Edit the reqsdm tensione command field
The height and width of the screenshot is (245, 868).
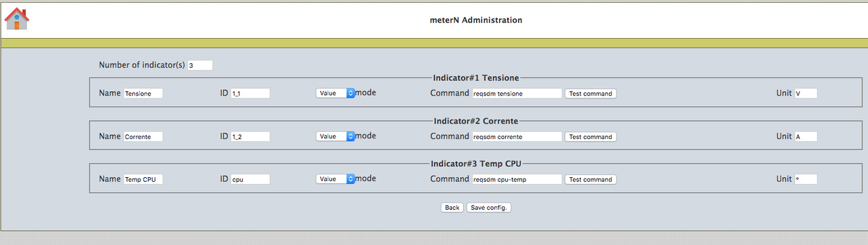pyautogui.click(x=517, y=94)
